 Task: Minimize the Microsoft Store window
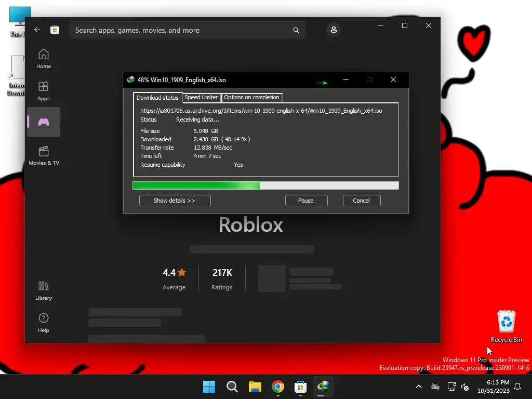click(x=381, y=25)
